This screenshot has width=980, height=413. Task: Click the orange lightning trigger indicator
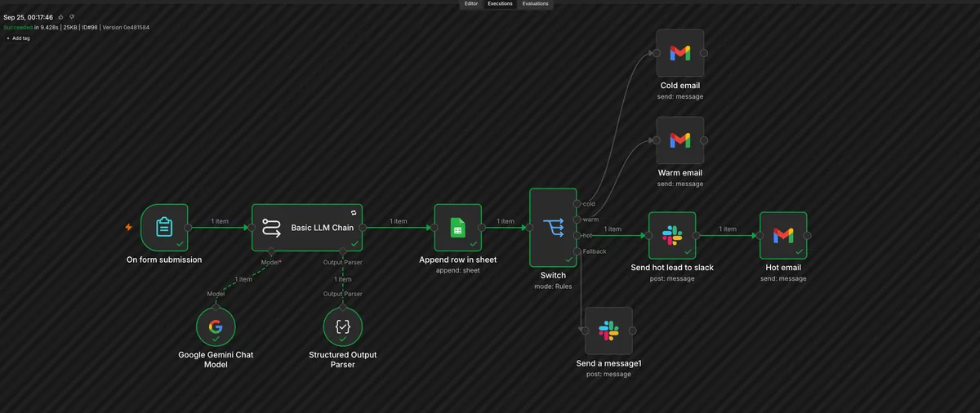click(x=128, y=228)
